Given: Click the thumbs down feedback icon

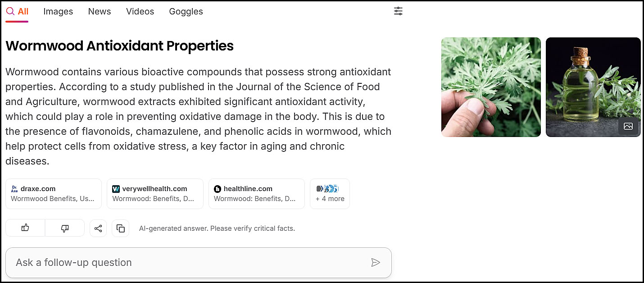Looking at the screenshot, I should tap(65, 228).
